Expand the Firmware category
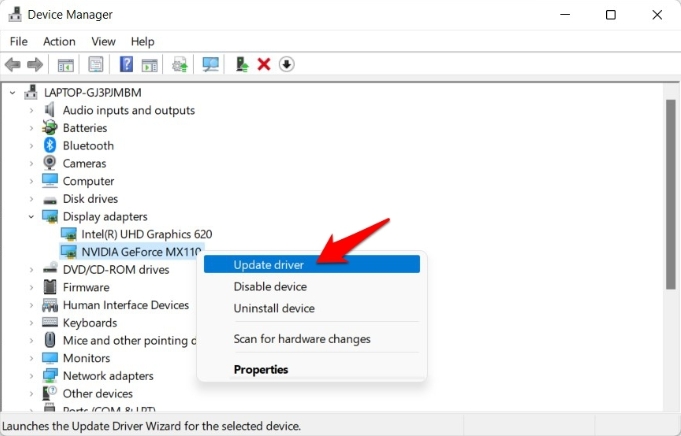Image resolution: width=681 pixels, height=436 pixels. 31,287
